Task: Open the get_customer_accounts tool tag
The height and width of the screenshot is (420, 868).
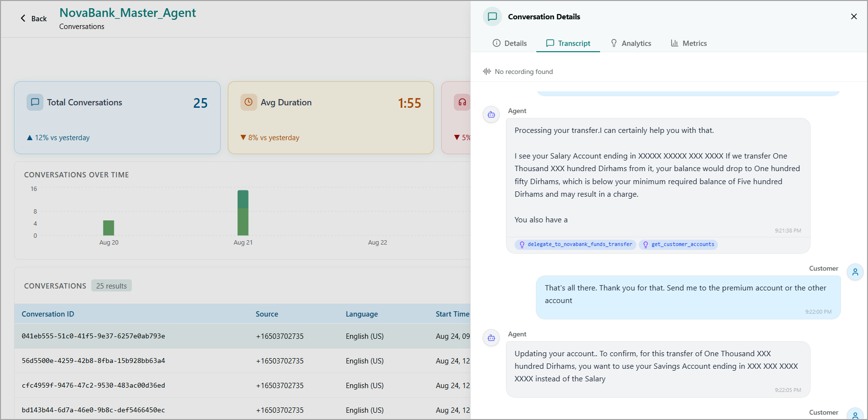Action: (x=678, y=245)
